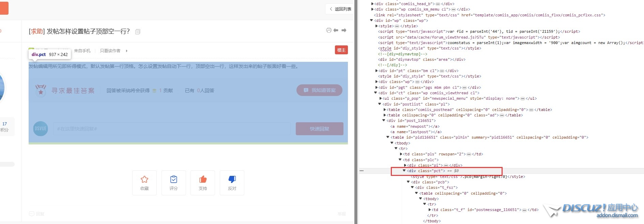Expand the table class="comiis_posthead" node
Image resolution: width=644 pixels, height=224 pixels.
pyautogui.click(x=385, y=110)
